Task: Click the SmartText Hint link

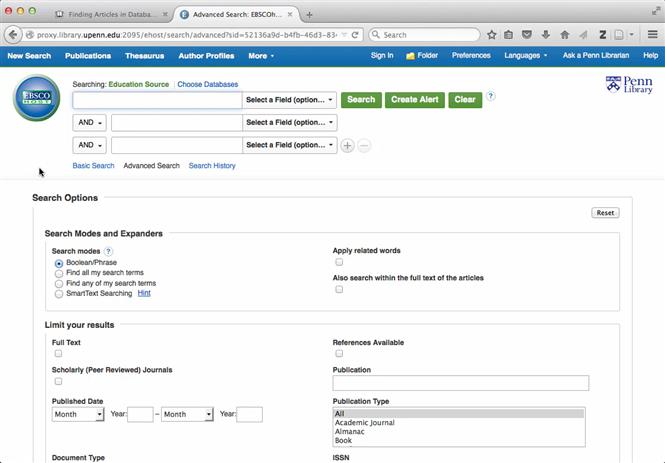Action: click(144, 293)
